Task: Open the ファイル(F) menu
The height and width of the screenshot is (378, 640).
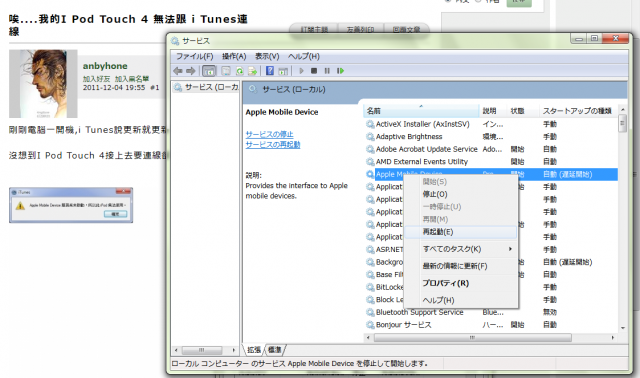Action: point(195,56)
